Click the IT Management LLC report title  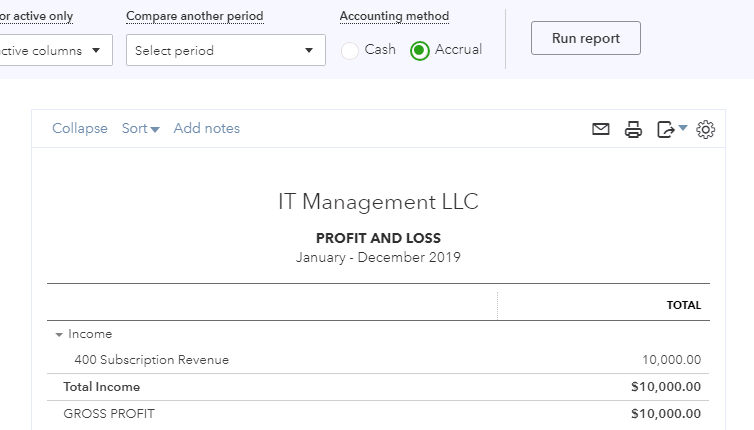click(378, 202)
